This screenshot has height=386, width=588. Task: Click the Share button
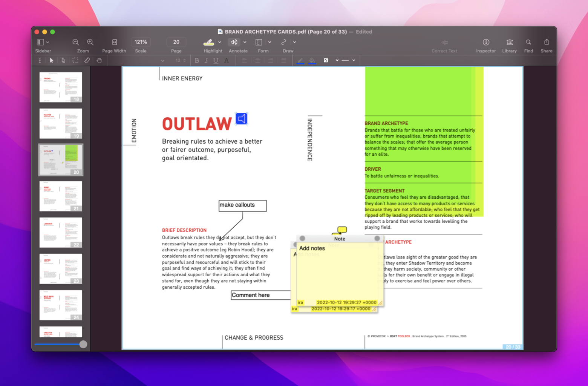(x=546, y=42)
